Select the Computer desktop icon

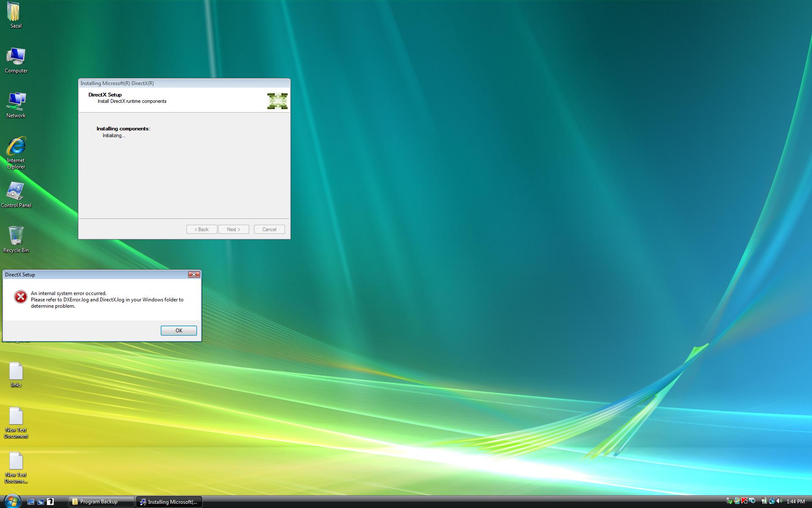(x=16, y=60)
